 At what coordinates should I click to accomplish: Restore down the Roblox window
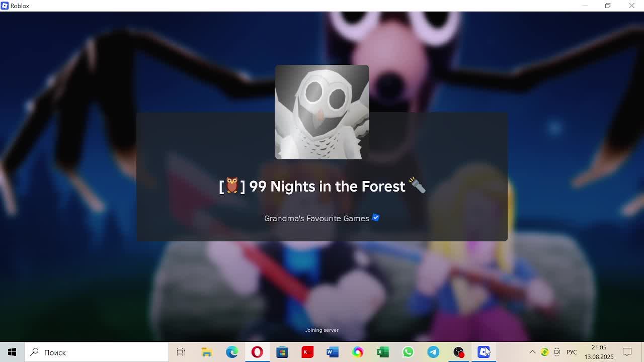608,6
